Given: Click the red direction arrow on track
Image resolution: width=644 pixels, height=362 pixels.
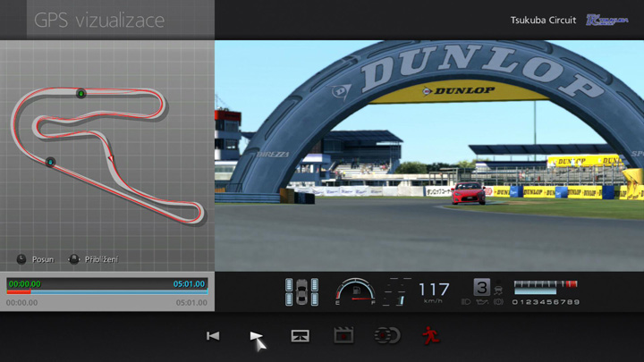Looking at the screenshot, I should pyautogui.click(x=111, y=158).
